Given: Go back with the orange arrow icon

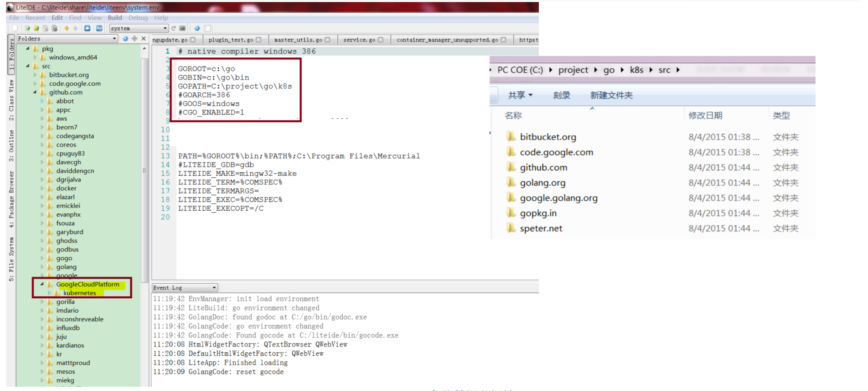Looking at the screenshot, I should pos(67,28).
